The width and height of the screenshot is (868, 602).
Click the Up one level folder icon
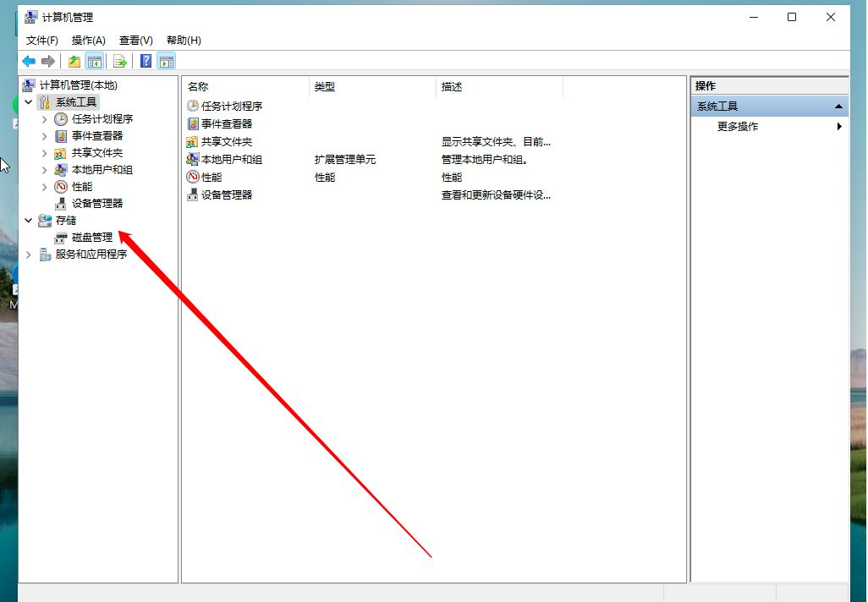pyautogui.click(x=74, y=61)
